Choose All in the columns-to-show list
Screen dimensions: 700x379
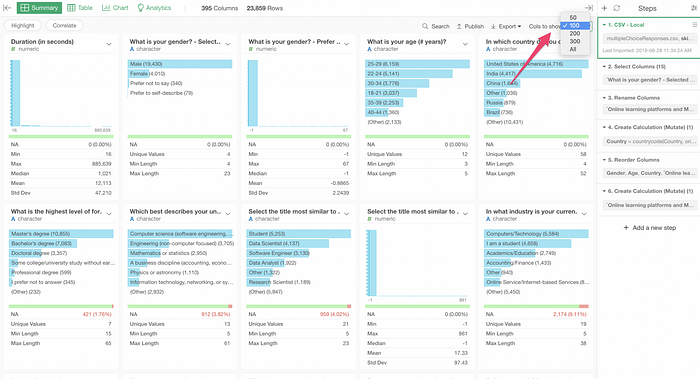[573, 49]
